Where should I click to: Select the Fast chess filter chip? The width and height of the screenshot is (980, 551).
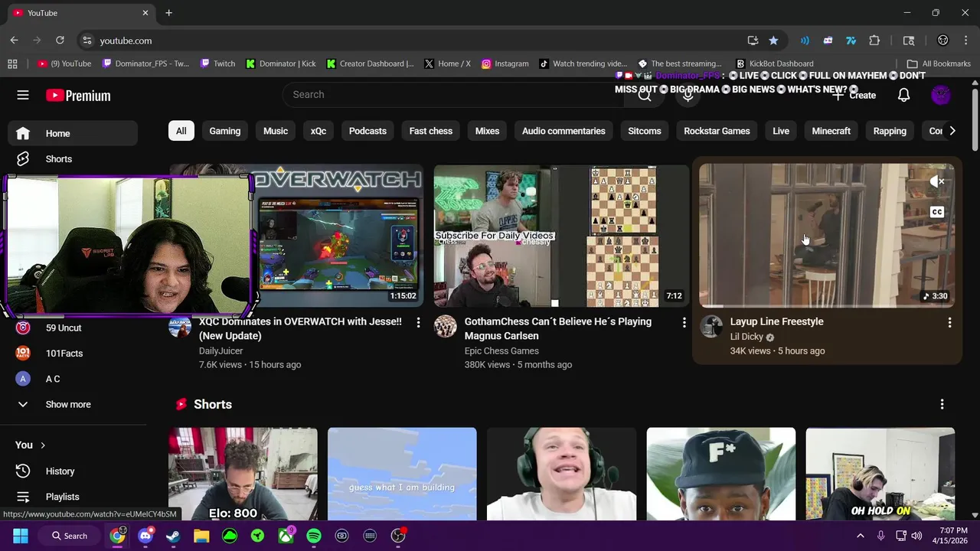tap(431, 131)
